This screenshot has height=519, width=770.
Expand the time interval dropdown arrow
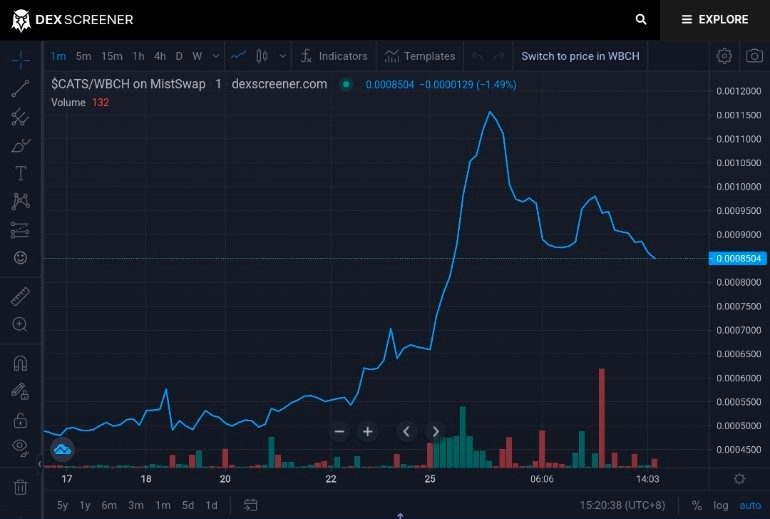click(216, 56)
